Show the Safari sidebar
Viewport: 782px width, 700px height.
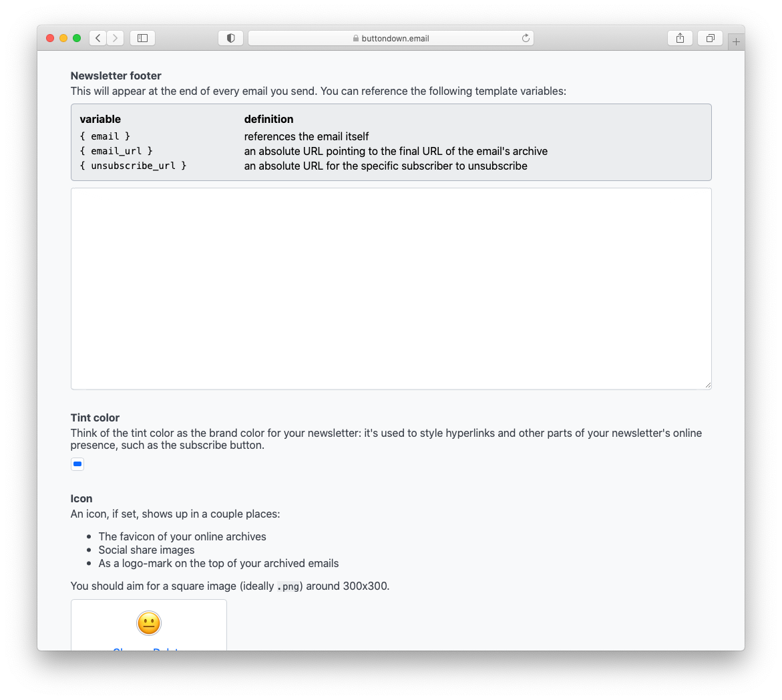point(142,38)
